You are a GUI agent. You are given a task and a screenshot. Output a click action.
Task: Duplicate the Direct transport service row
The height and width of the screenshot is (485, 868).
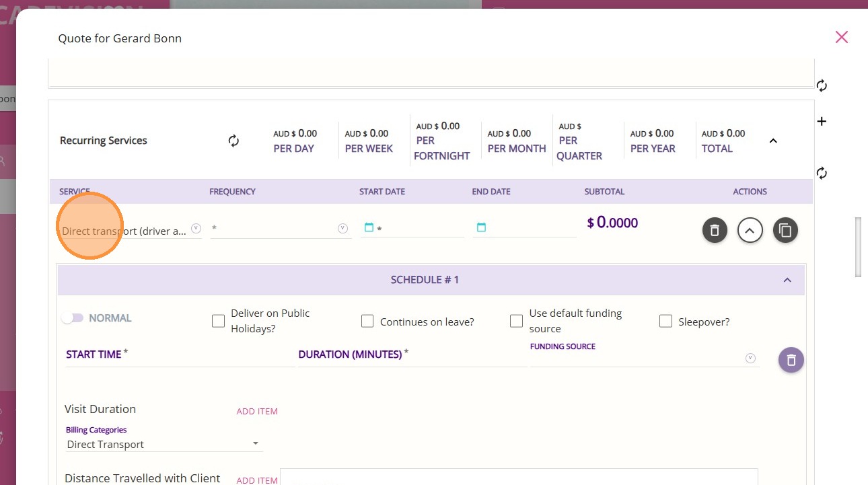[x=785, y=231]
